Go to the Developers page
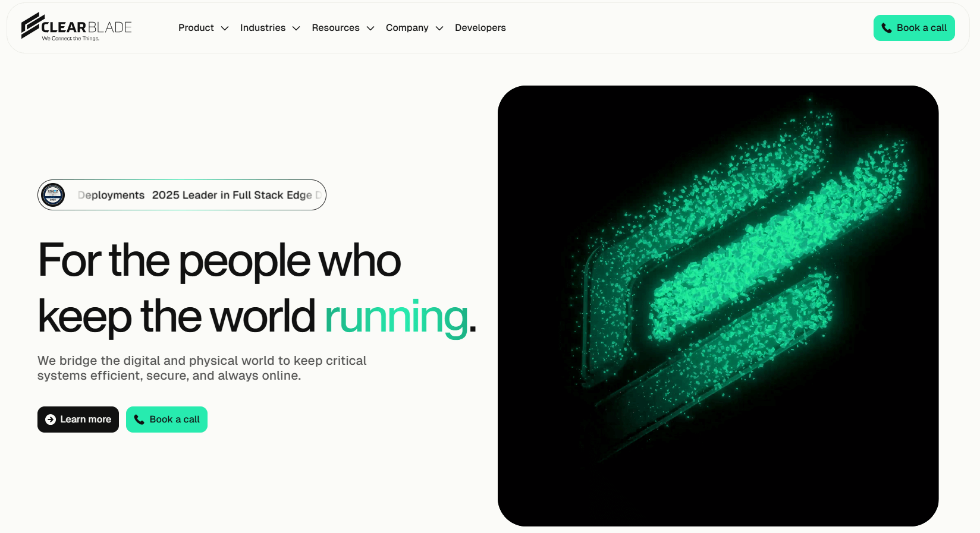The height and width of the screenshot is (533, 980). tap(480, 28)
